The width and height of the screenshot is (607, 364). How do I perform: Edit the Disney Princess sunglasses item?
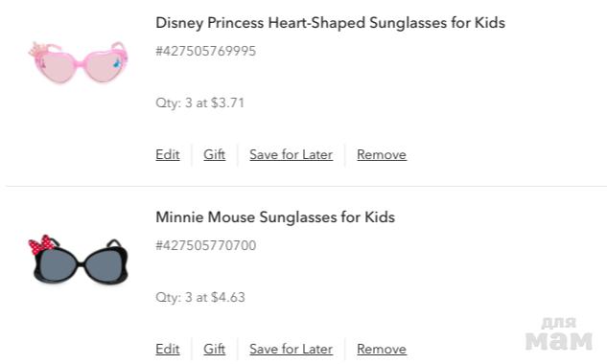point(168,154)
